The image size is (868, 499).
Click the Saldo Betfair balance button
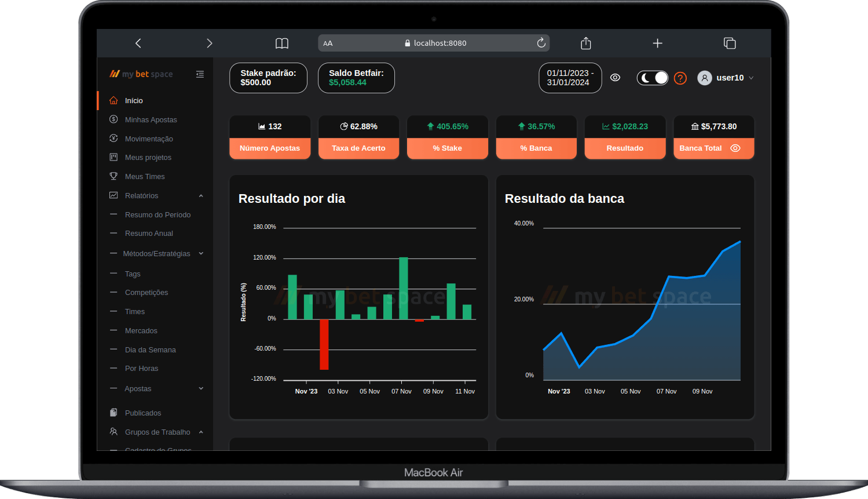tap(356, 78)
